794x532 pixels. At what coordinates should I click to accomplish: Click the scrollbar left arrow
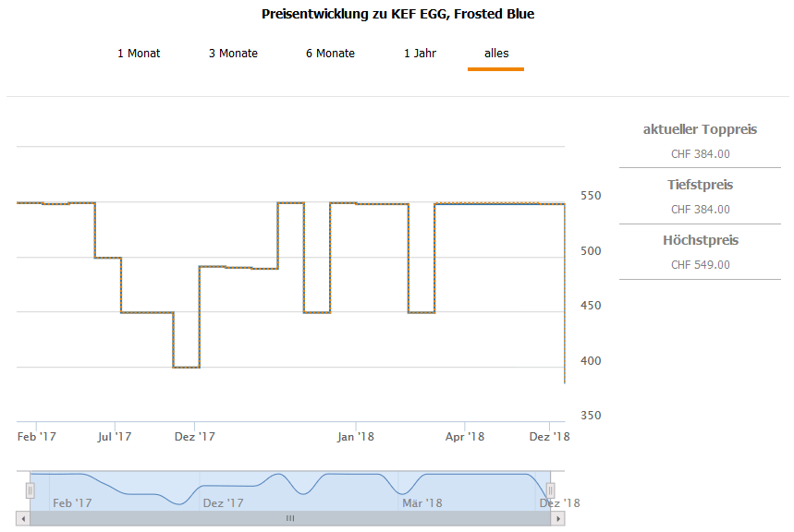coord(23,519)
